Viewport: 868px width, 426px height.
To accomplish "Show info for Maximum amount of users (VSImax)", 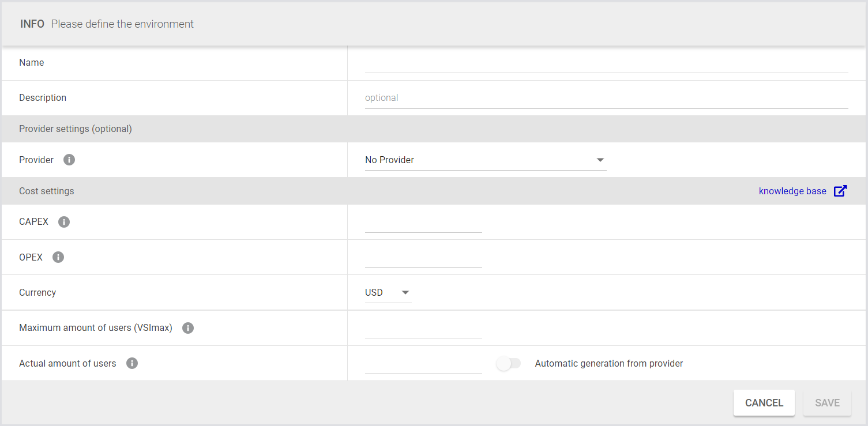I will pos(188,328).
